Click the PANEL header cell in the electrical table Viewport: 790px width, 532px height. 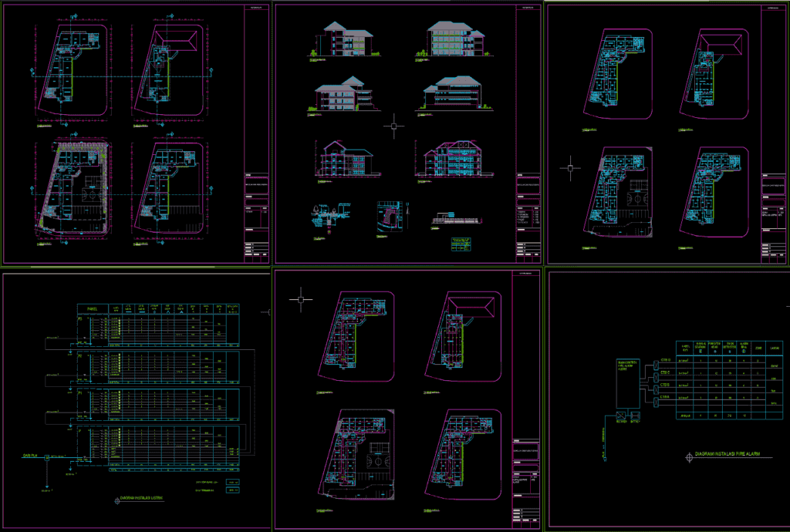[92, 308]
